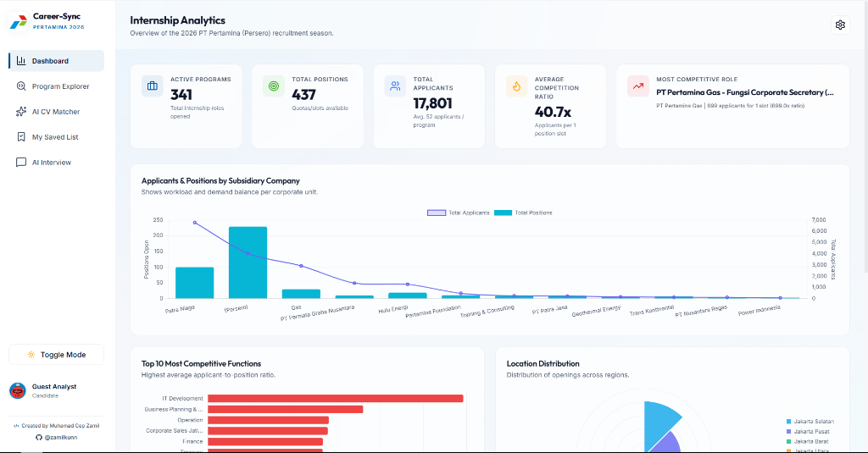This screenshot has height=453, width=868.
Task: Open the Program Explorer page
Action: [x=57, y=86]
